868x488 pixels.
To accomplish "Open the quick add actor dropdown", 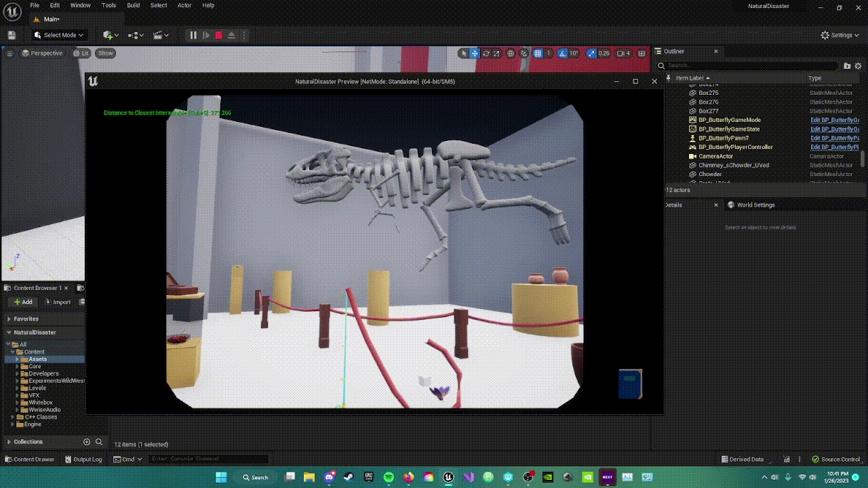I will click(x=111, y=35).
